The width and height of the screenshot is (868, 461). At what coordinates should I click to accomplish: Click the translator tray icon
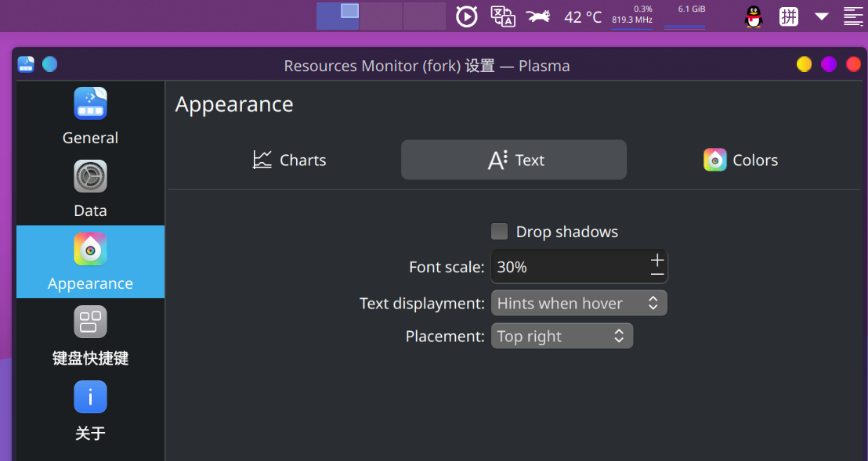(503, 16)
